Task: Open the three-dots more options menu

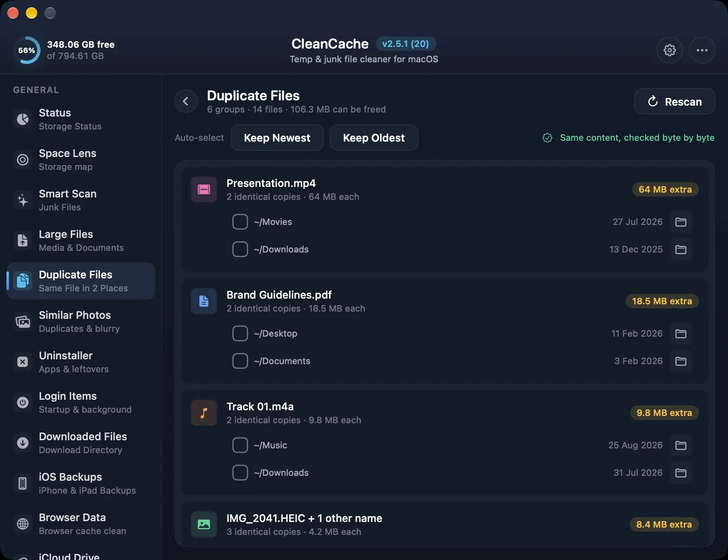Action: [702, 50]
